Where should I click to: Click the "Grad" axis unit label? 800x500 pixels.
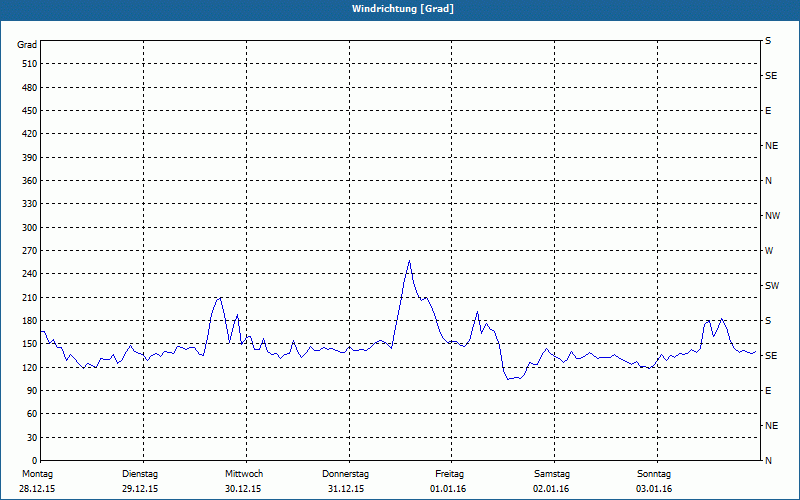point(27,45)
